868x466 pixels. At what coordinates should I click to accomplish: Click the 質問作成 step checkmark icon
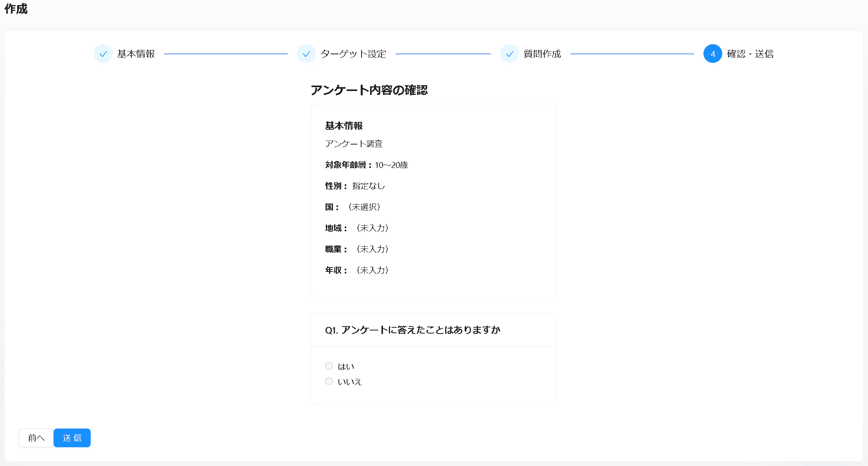[510, 54]
